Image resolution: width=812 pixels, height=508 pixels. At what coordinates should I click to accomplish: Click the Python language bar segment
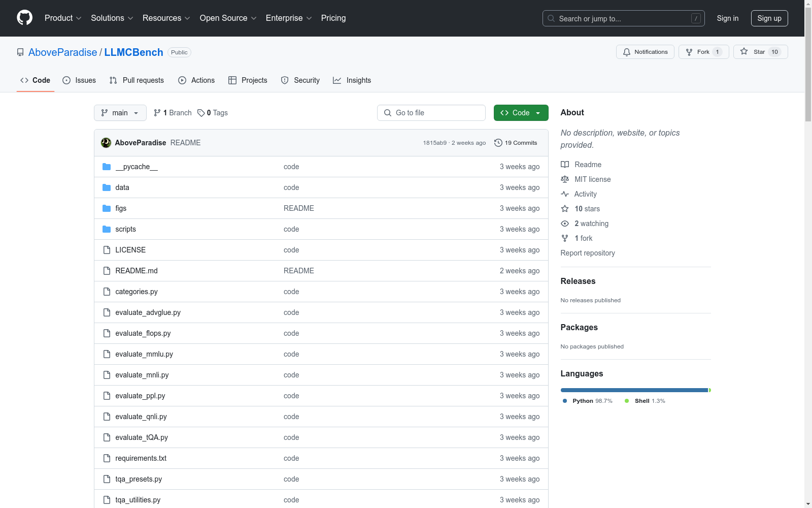[634, 390]
